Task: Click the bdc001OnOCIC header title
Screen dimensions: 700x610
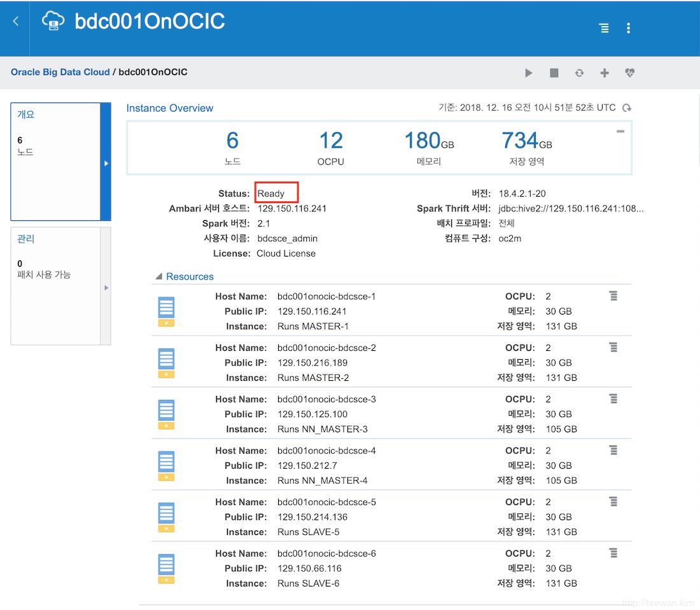Action: coord(150,21)
